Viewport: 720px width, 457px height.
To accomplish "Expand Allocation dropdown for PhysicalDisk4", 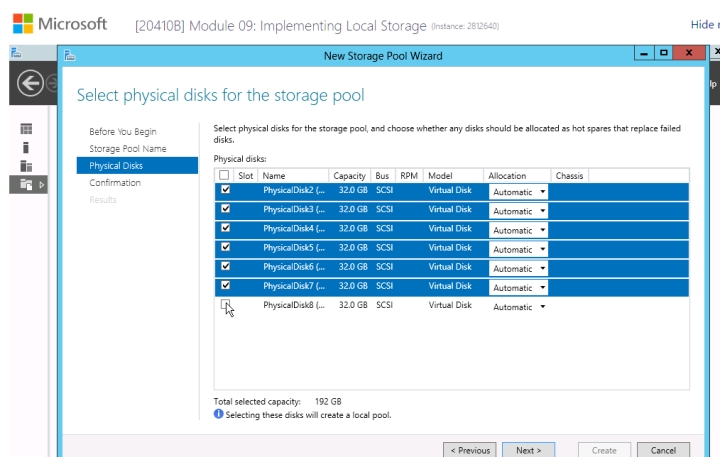I will [518, 230].
